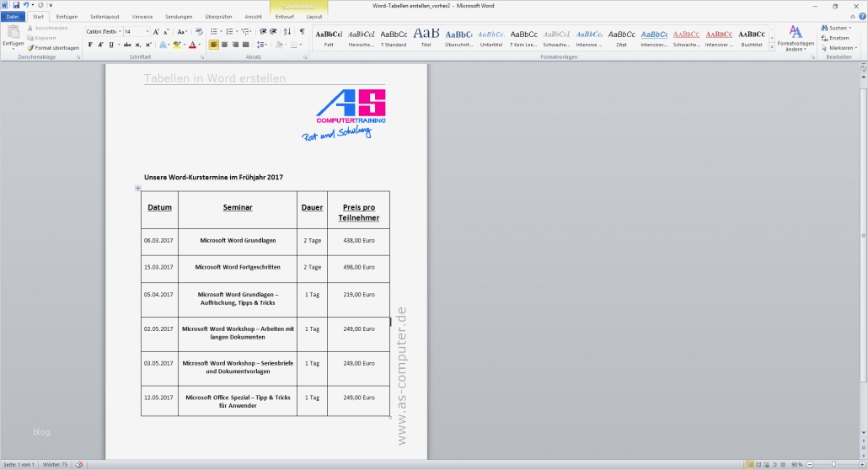Apply the Überschrift style
The height and width of the screenshot is (470, 868).
point(458,37)
